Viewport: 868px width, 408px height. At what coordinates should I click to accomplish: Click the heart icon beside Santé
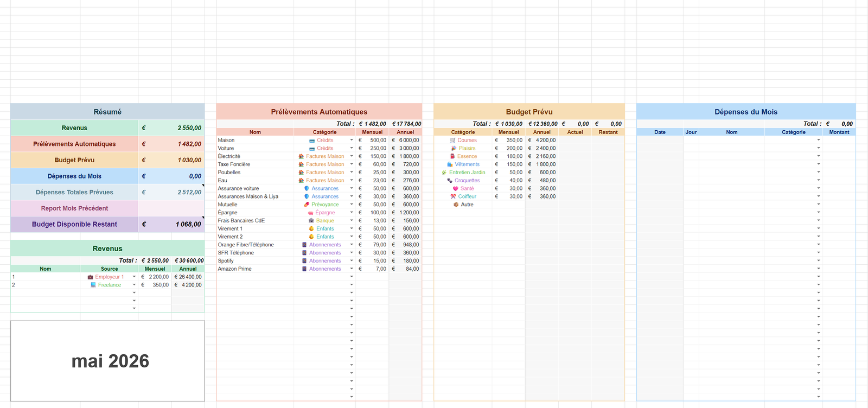(456, 188)
